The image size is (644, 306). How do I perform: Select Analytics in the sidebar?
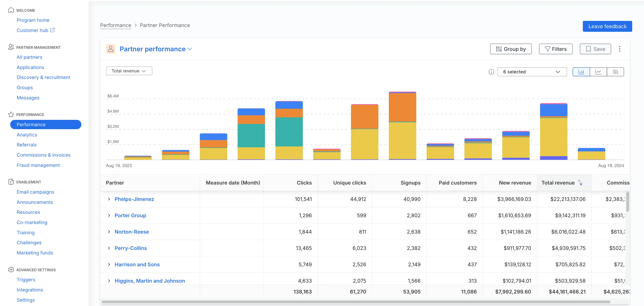27,134
